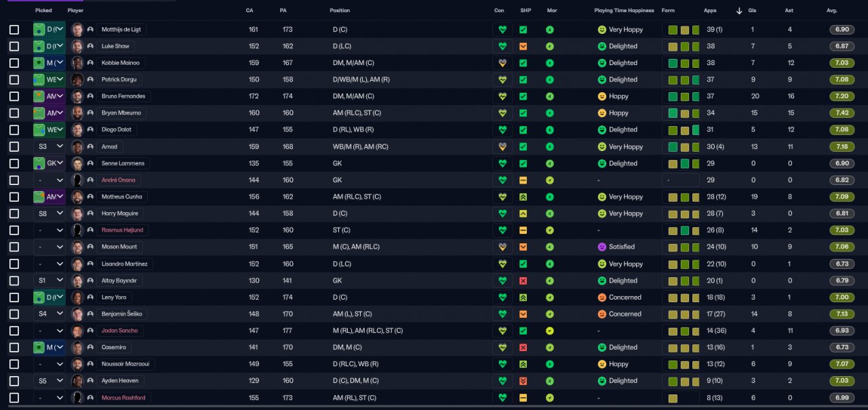This screenshot has width=868, height=410.
Task: Click the Playing Time Happiness column header
Action: (624, 11)
